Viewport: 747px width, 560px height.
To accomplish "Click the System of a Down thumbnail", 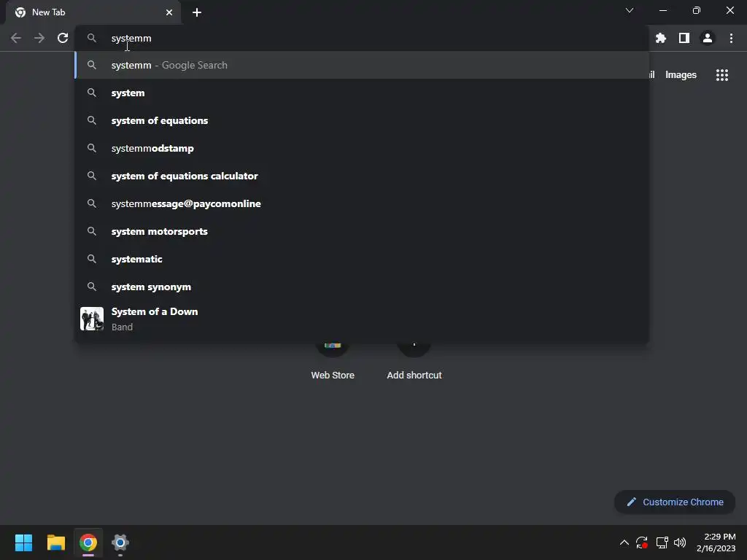I will pos(91,319).
